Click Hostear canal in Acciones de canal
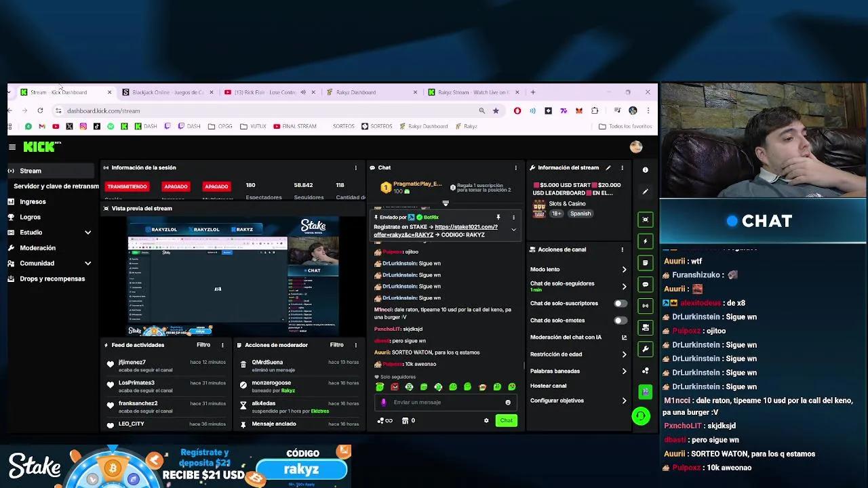The width and height of the screenshot is (868, 488). pos(549,385)
